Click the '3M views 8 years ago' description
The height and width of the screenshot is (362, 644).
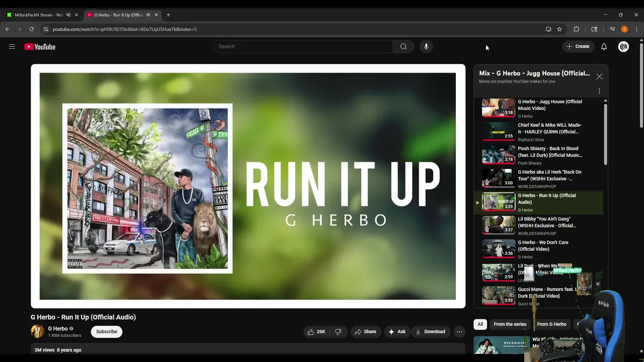pyautogui.click(x=58, y=350)
